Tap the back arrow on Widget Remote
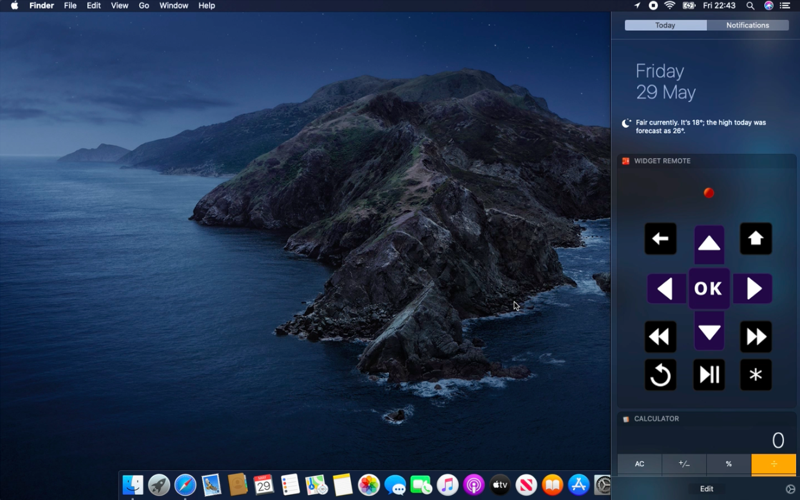Screen dimensions: 800x500 click(x=660, y=238)
